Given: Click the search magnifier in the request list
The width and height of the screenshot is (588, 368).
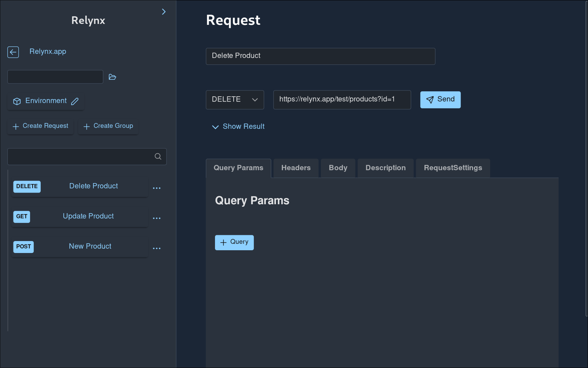Looking at the screenshot, I should tap(158, 156).
